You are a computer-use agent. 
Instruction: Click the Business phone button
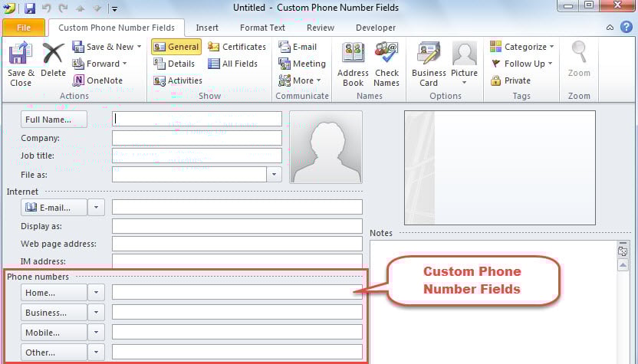coord(54,313)
